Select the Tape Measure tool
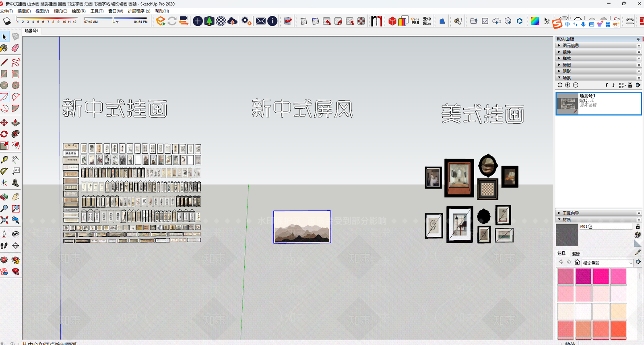 (4, 160)
